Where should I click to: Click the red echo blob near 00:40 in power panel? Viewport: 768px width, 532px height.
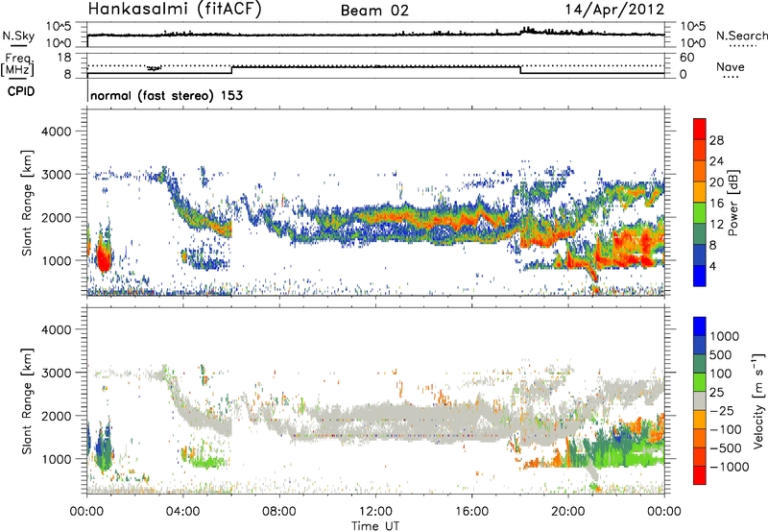tap(104, 257)
